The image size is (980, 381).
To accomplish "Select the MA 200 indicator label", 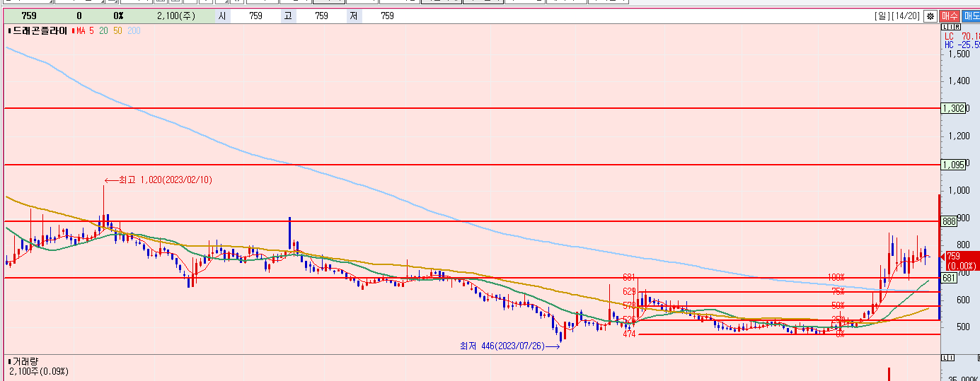I will 134,31.
